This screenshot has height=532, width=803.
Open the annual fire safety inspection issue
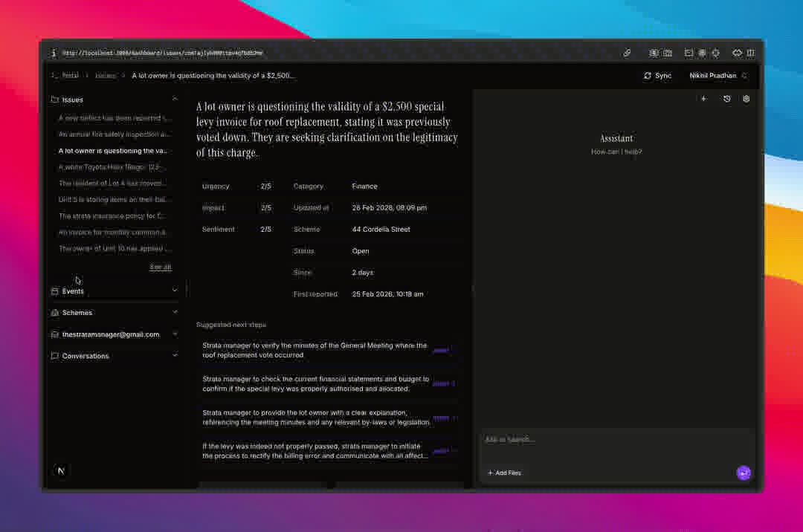(115, 134)
